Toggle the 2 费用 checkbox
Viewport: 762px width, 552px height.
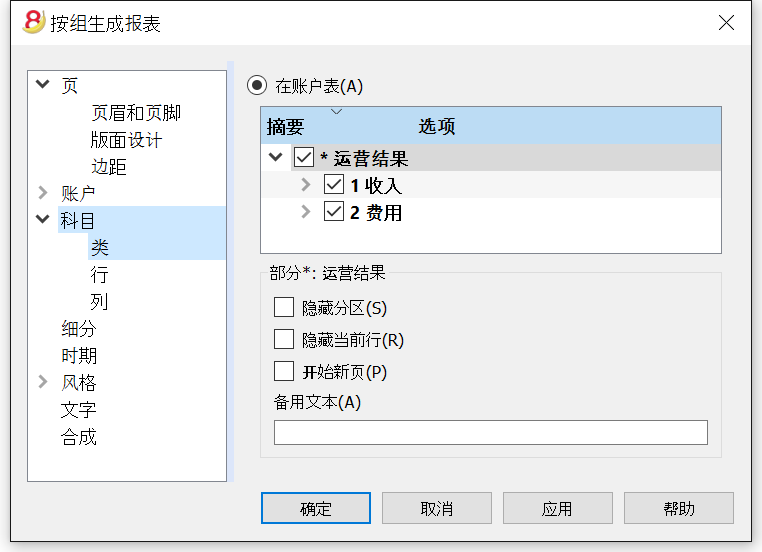pos(334,211)
